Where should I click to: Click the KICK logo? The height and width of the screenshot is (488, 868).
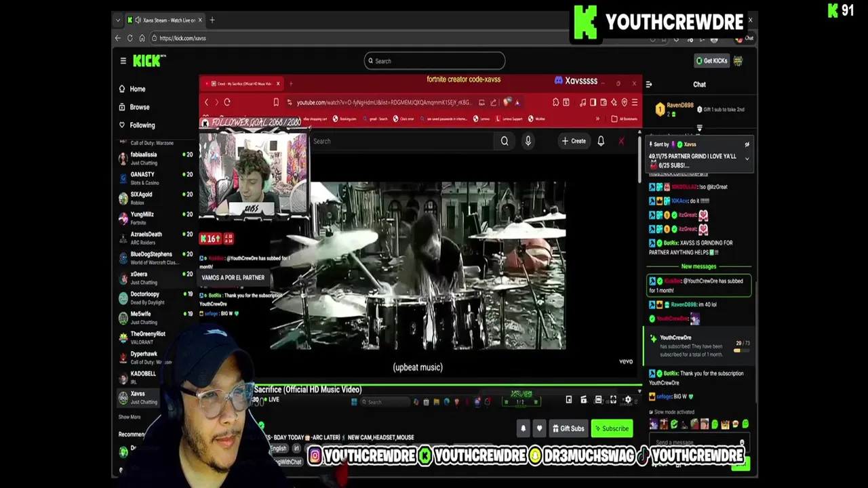pos(148,61)
